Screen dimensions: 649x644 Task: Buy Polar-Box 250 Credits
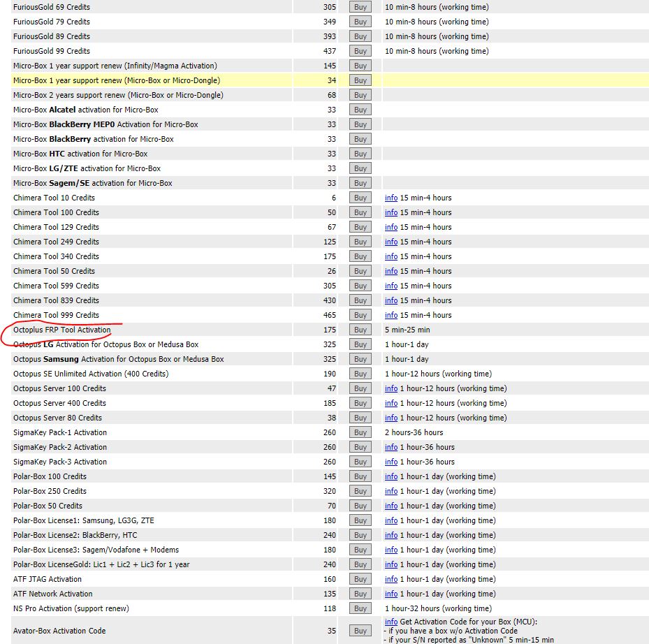pyautogui.click(x=360, y=491)
